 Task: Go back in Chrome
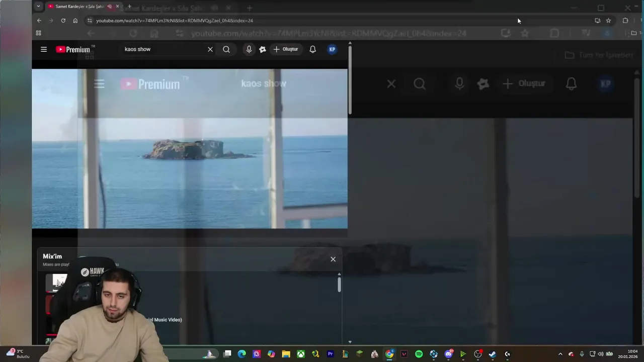coord(39,21)
